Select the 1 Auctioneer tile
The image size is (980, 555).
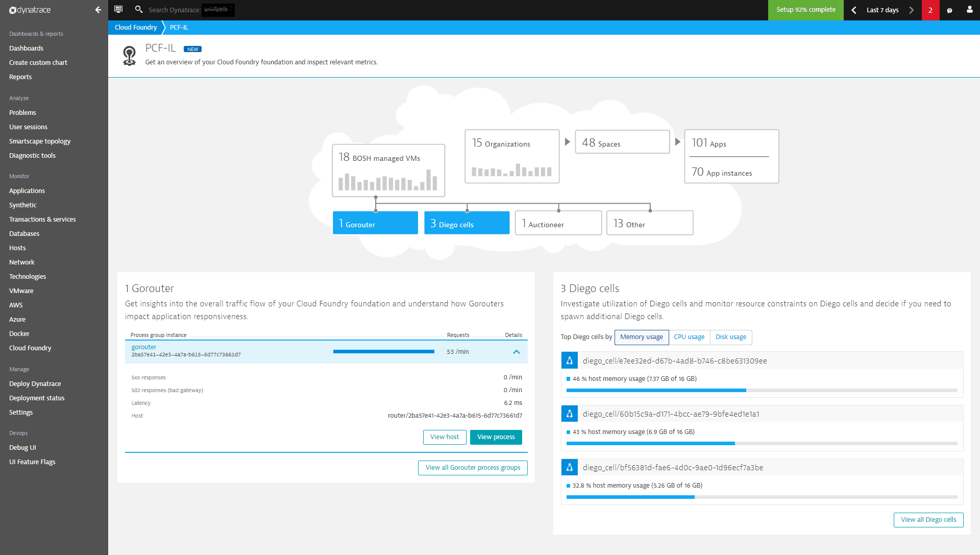coord(558,223)
